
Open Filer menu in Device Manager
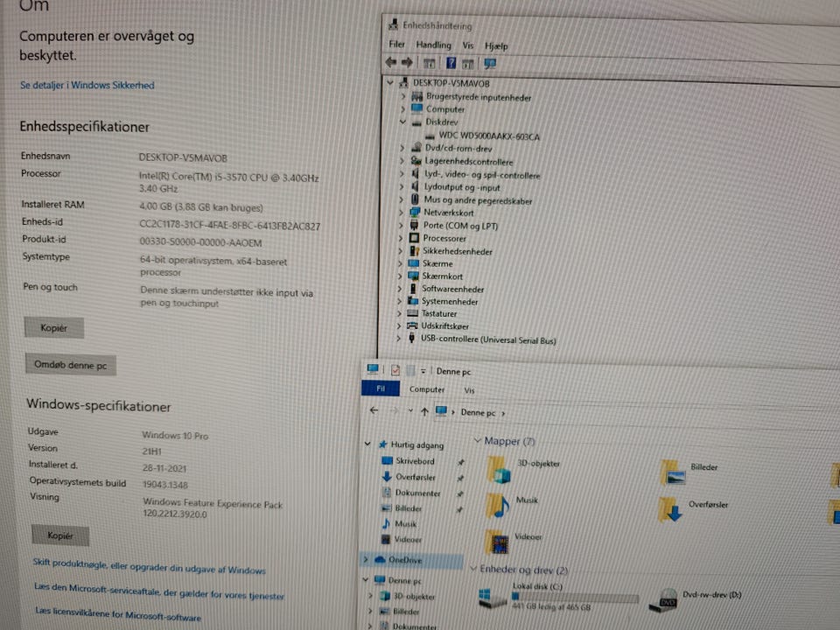click(x=397, y=44)
